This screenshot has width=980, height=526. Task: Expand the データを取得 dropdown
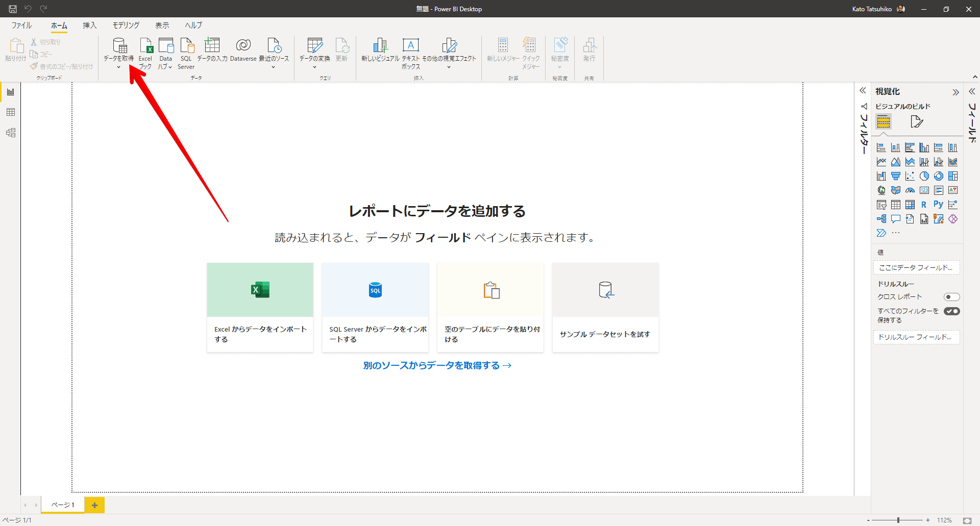[x=118, y=67]
